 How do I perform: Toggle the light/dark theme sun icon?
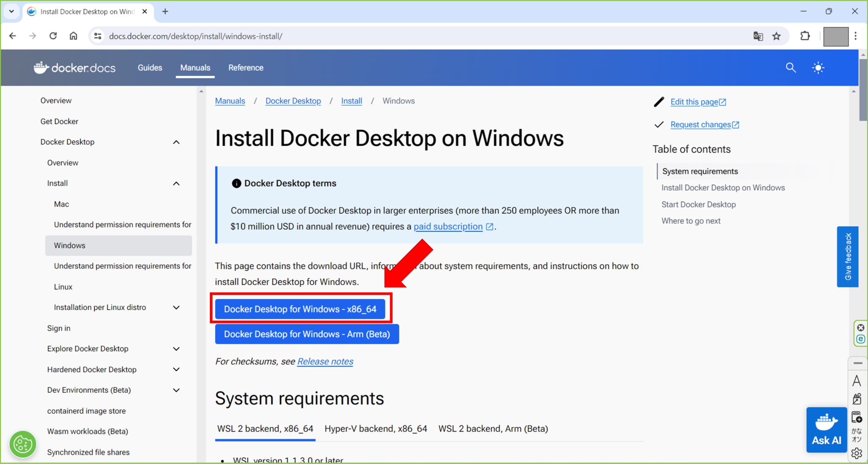[x=818, y=67]
